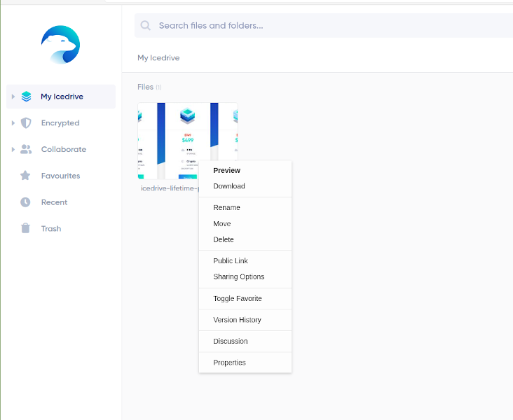This screenshot has height=420, width=513.
Task: Expand the Collaborate section arrow
Action: [13, 149]
